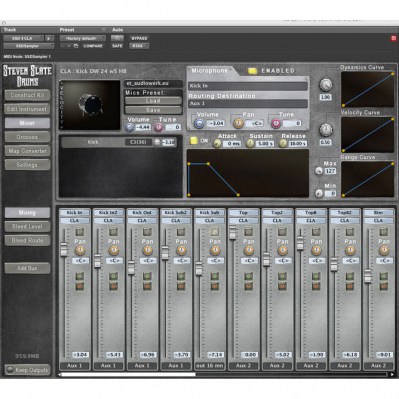The image size is (399, 399).
Task: Switch to the Bleed Level view
Action: coord(27,227)
